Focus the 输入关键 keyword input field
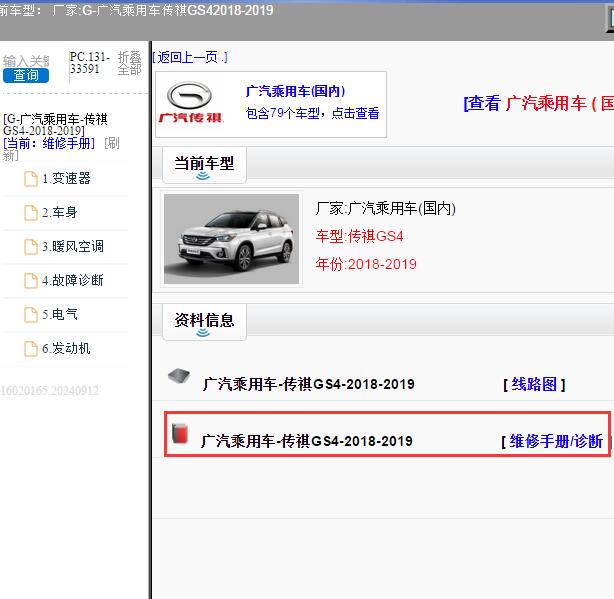Screen dimensions: 614x599 pyautogui.click(x=26, y=61)
